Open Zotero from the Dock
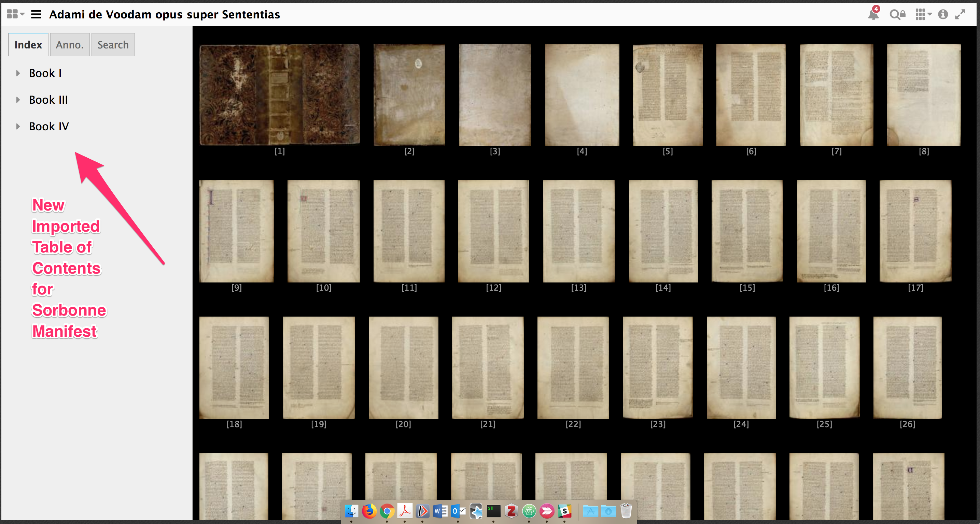The width and height of the screenshot is (980, 524). tap(511, 511)
